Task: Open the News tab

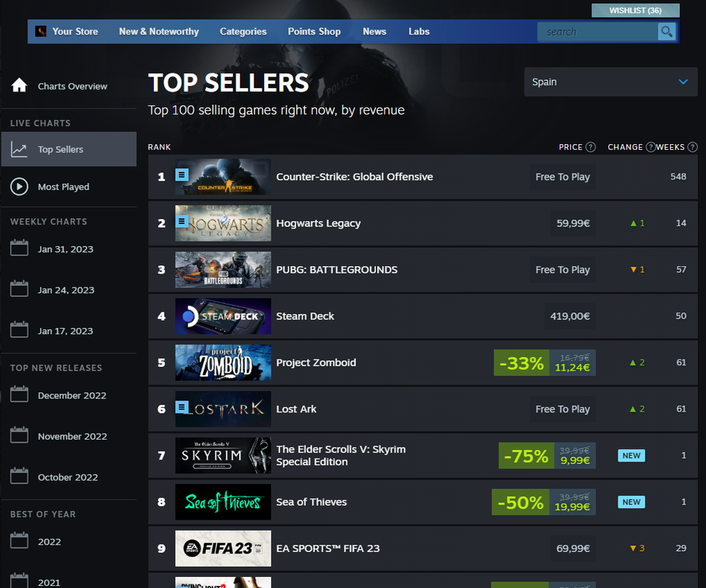Action: click(374, 32)
